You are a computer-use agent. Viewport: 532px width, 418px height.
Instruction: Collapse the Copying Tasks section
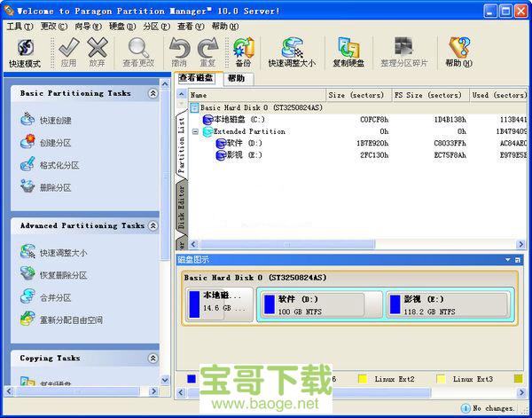tap(153, 359)
